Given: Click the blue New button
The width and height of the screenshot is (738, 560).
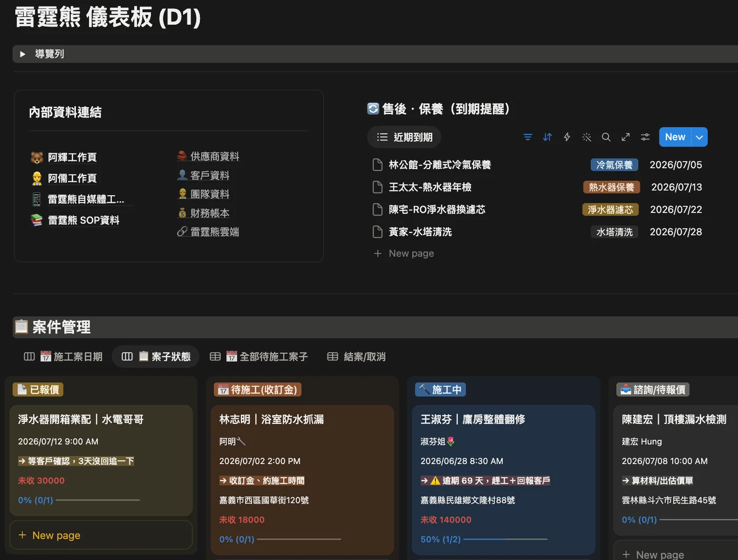Looking at the screenshot, I should pos(675,137).
